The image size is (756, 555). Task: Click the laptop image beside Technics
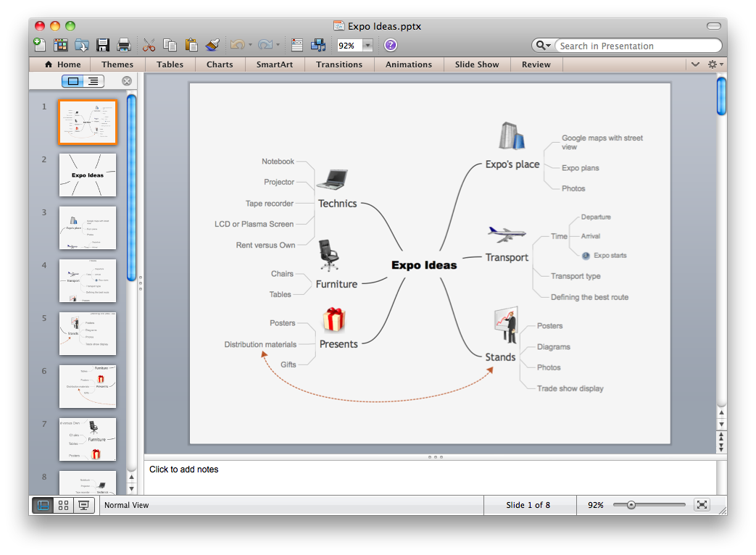332,179
